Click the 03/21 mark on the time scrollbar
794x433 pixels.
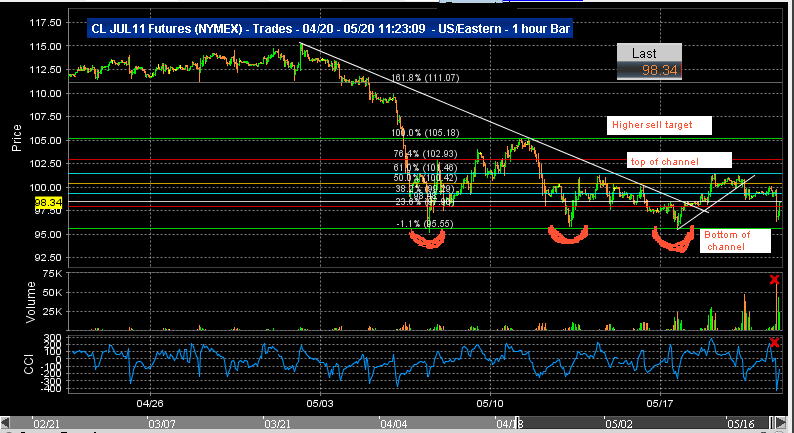click(277, 423)
